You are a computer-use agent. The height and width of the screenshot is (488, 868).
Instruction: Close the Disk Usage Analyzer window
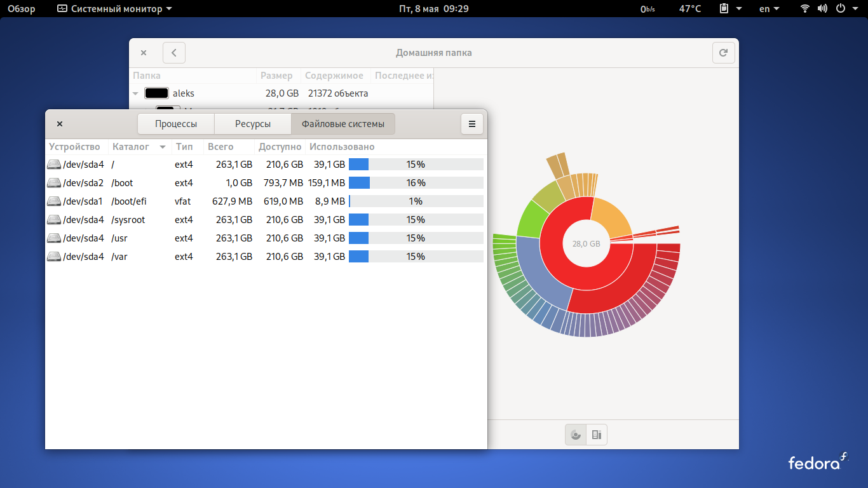[144, 53]
